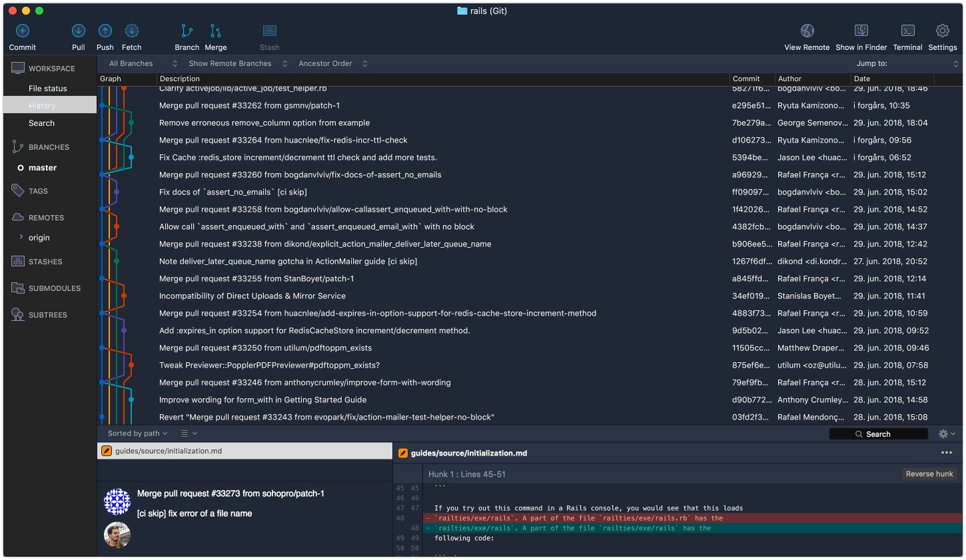Click the Stashes section icon in sidebar

pos(18,262)
